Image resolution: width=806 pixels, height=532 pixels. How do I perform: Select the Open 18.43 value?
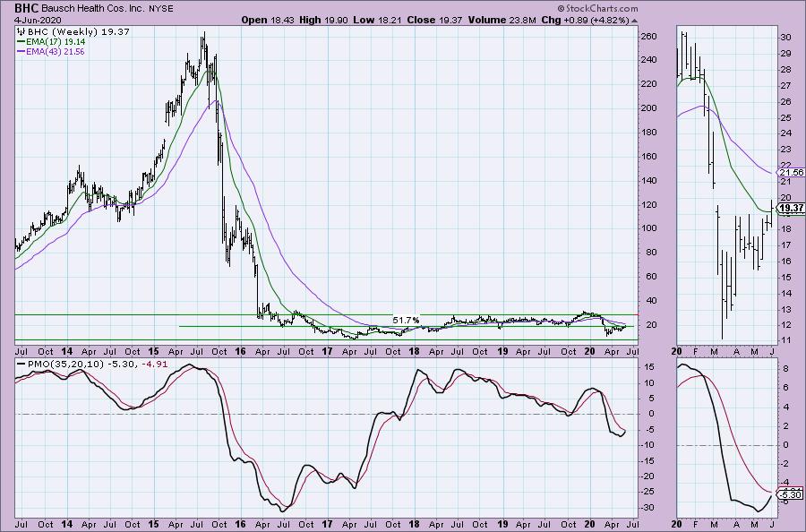[x=267, y=20]
